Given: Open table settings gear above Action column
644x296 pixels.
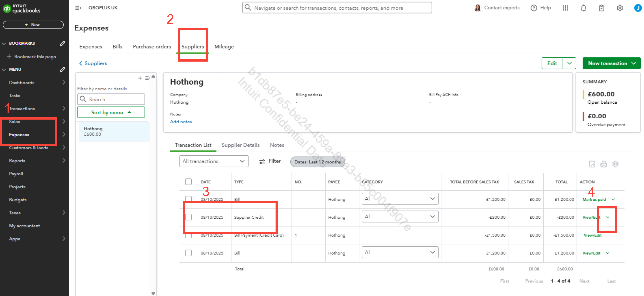Looking at the screenshot, I should click(615, 164).
